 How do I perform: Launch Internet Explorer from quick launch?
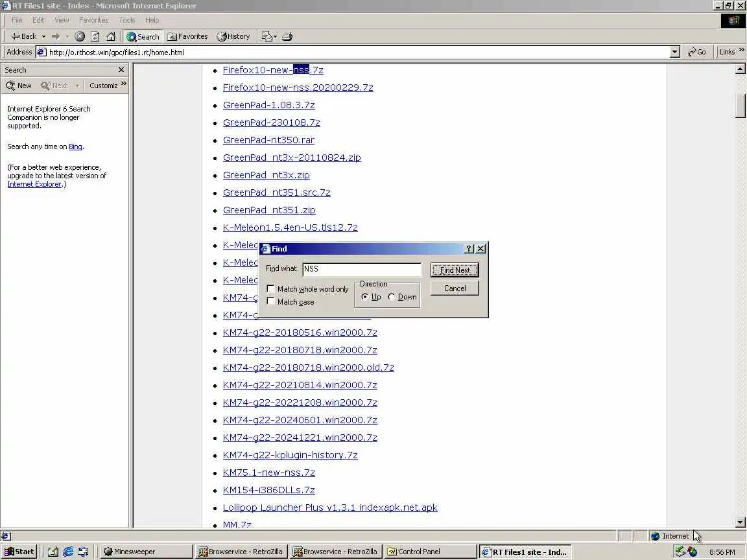(x=68, y=552)
